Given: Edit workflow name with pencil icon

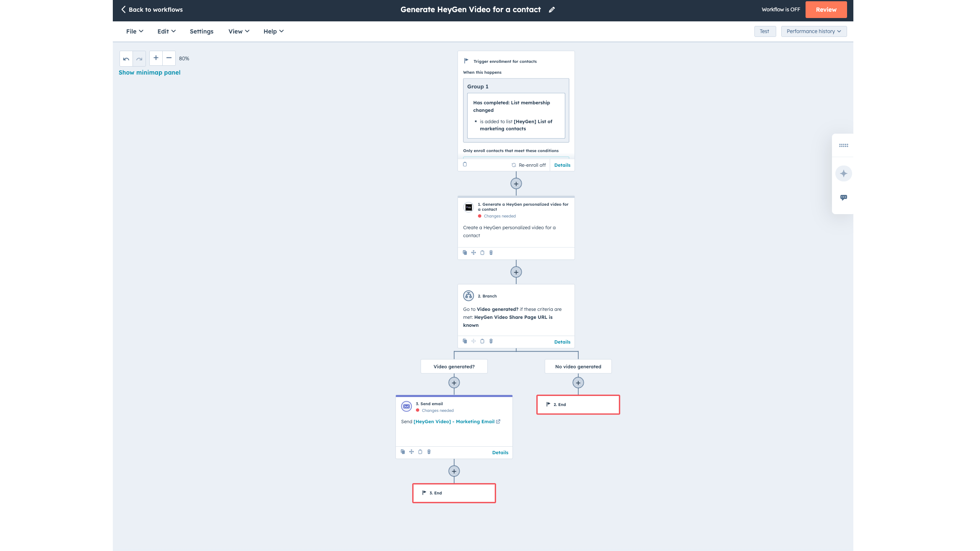Looking at the screenshot, I should point(552,10).
